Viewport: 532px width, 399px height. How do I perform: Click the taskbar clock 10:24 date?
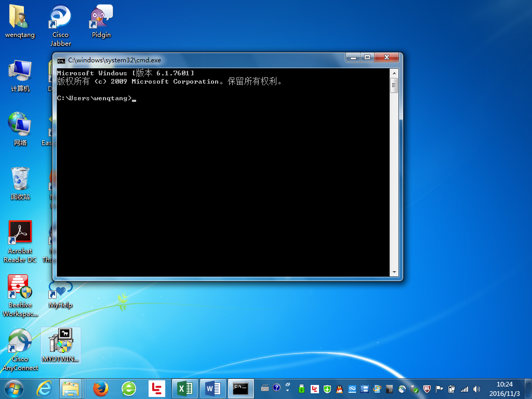coord(504,389)
